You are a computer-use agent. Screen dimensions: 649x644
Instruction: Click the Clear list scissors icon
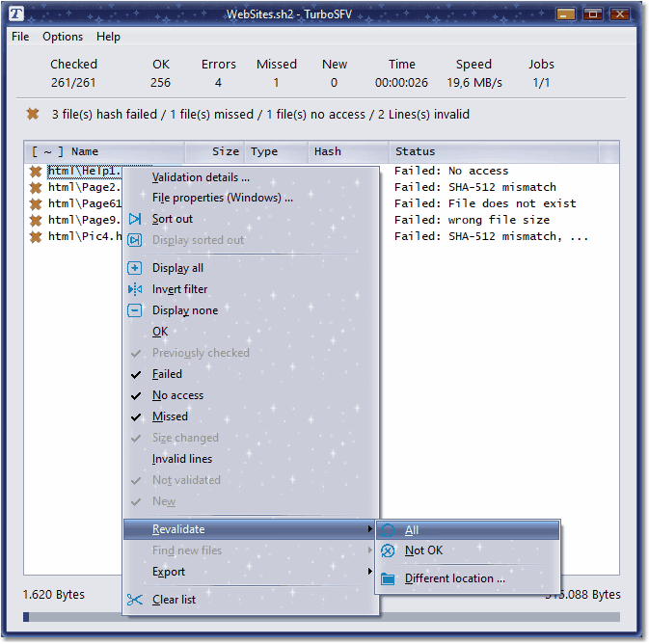point(135,600)
